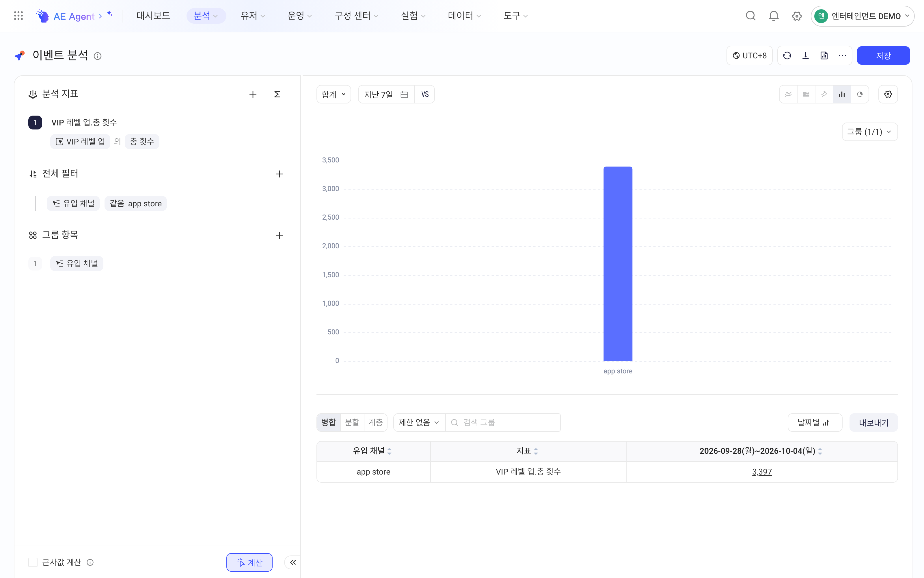Click the download icon in toolbar

(x=806, y=55)
